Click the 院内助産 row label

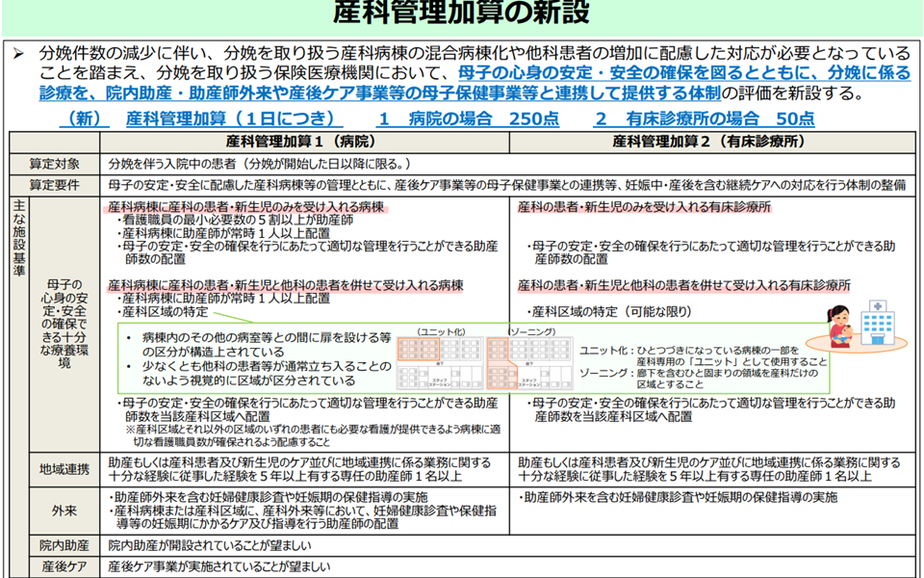coord(64,545)
